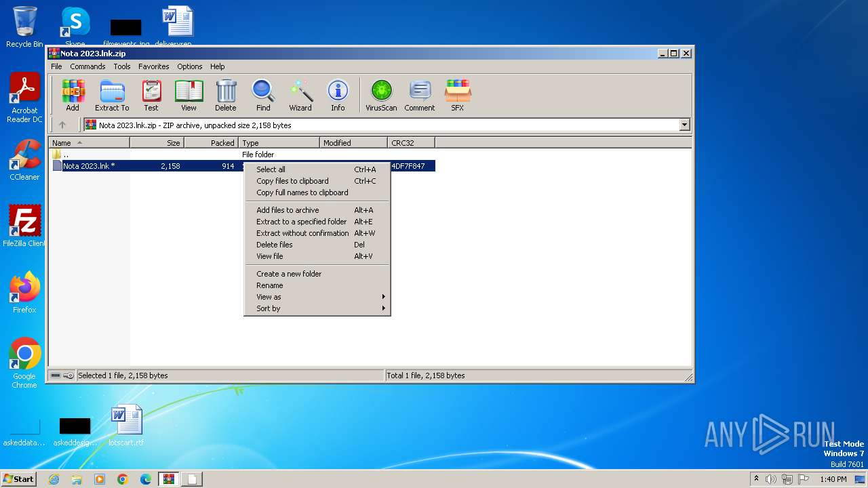The width and height of the screenshot is (868, 488).
Task: Click the File Explorer taskbar icon
Action: coord(77,479)
